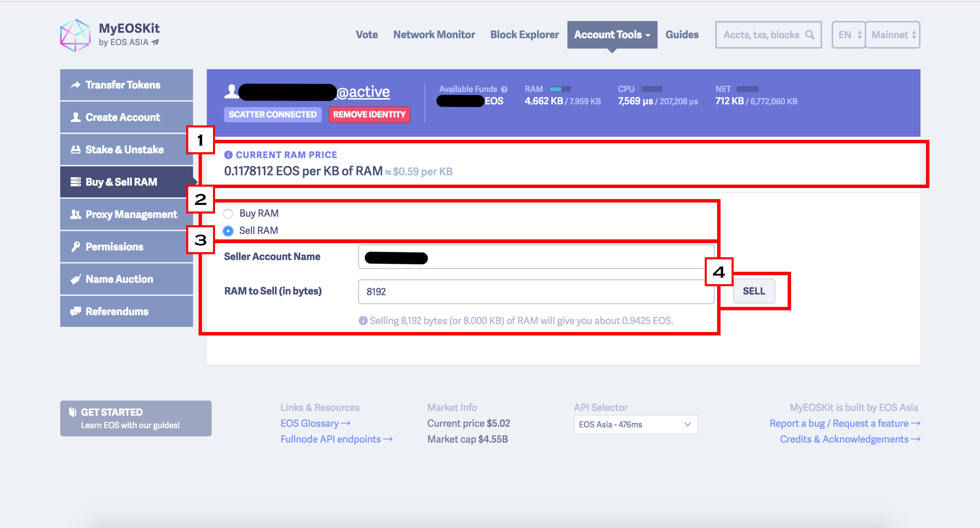
Task: Click the Seller Account Name field
Action: [536, 257]
